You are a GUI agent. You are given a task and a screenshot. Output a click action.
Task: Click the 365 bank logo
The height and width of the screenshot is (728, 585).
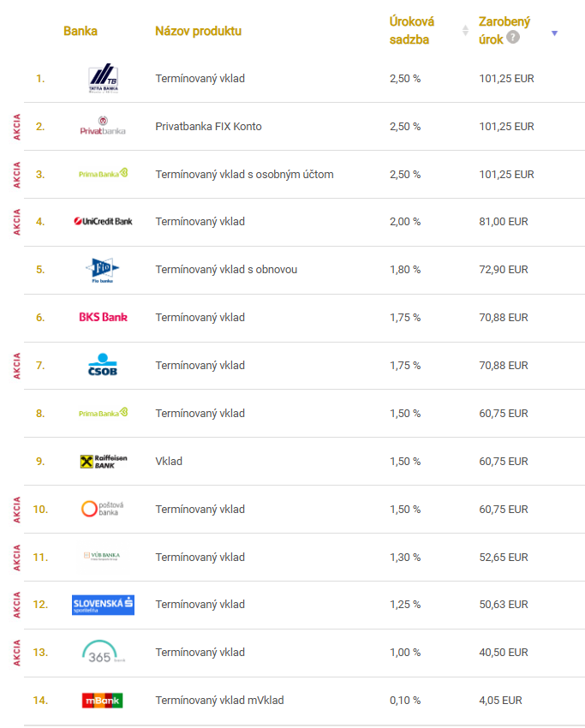(x=103, y=652)
